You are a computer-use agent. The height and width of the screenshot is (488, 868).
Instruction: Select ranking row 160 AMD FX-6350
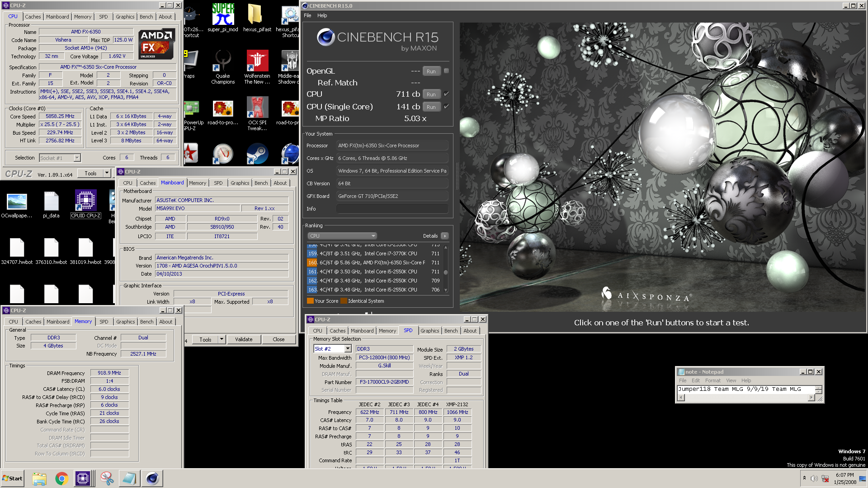[x=374, y=263]
